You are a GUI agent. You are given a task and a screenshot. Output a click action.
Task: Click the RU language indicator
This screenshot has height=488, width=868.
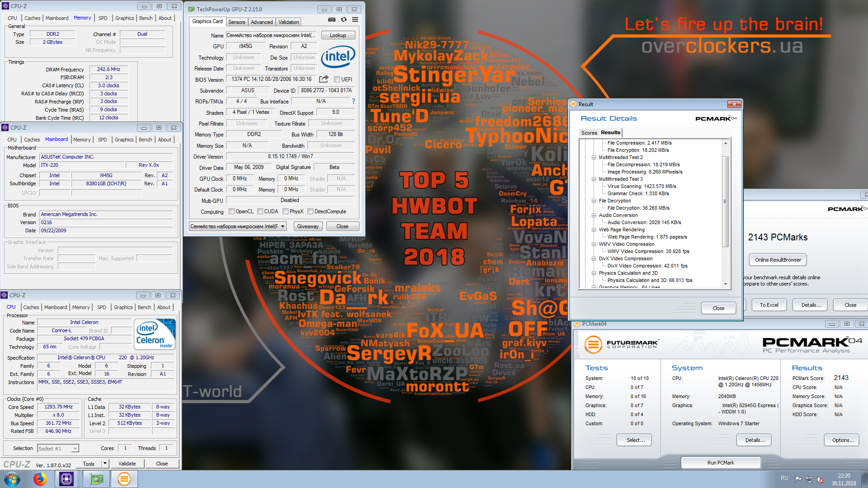(x=784, y=478)
